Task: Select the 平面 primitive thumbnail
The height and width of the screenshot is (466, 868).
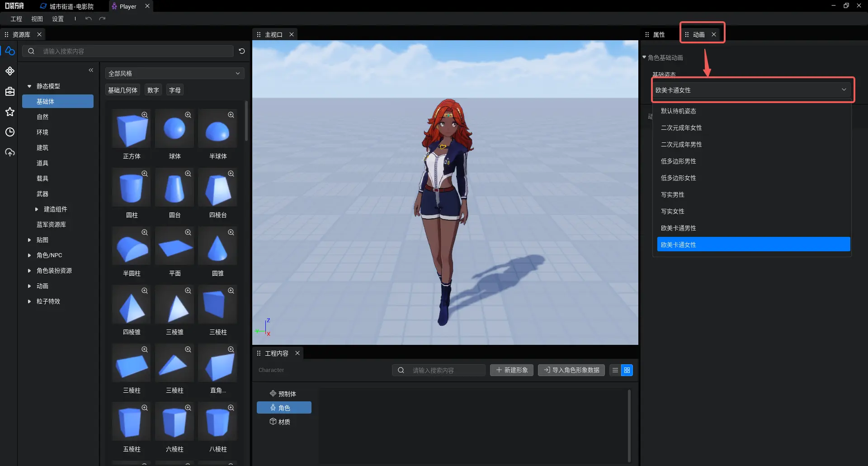Action: point(175,247)
